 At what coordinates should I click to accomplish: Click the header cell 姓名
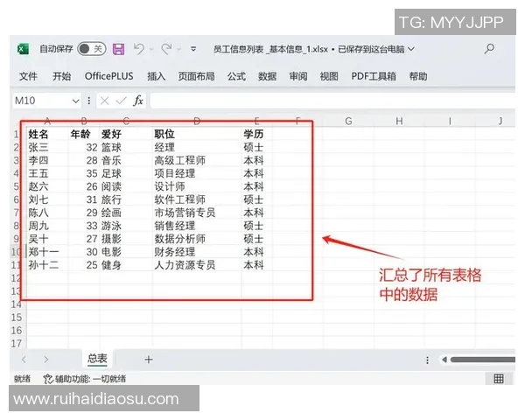tap(47, 134)
